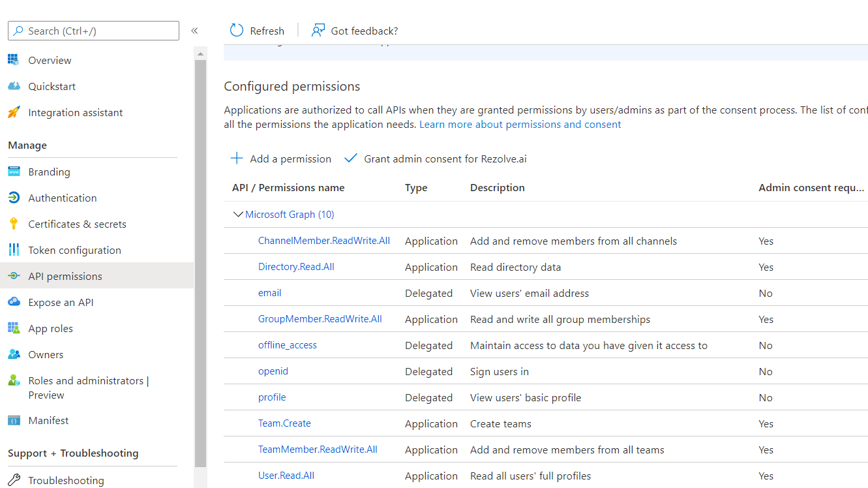Open Learn more about permissions and consent link
The width and height of the screenshot is (868, 488).
(520, 124)
